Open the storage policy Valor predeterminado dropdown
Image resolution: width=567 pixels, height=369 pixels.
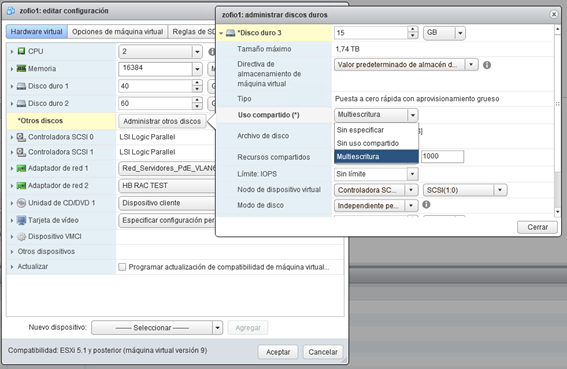coord(471,65)
